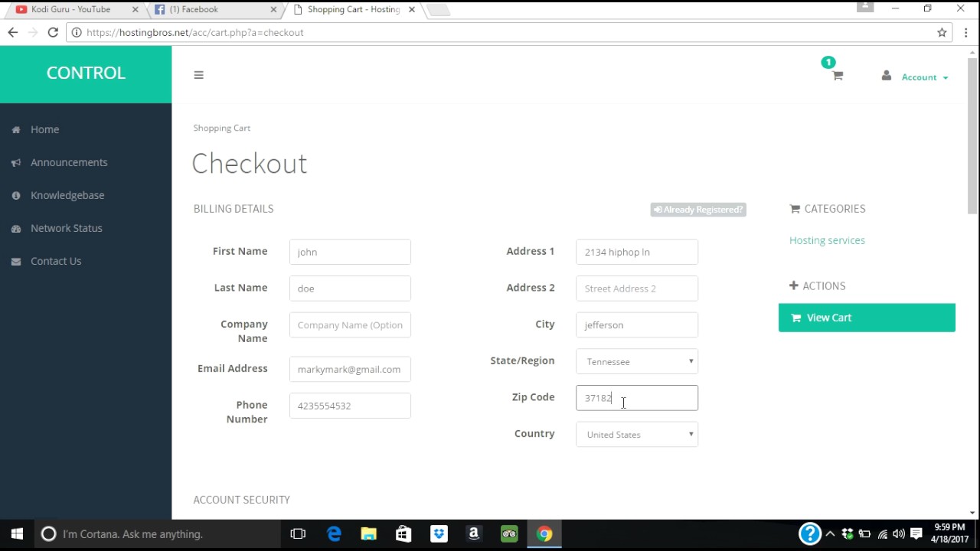This screenshot has height=551, width=980.
Task: Click the View Cart button
Action: [867, 318]
